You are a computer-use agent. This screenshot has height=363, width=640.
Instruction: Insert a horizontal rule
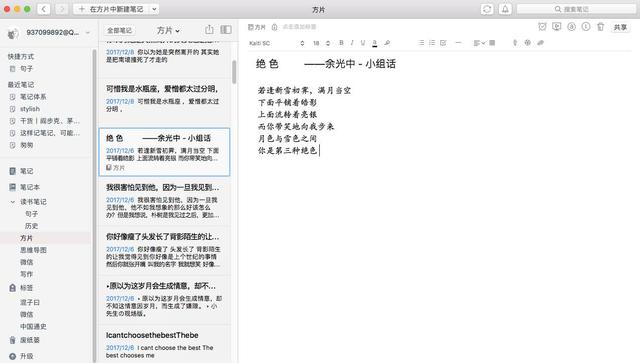click(x=458, y=42)
